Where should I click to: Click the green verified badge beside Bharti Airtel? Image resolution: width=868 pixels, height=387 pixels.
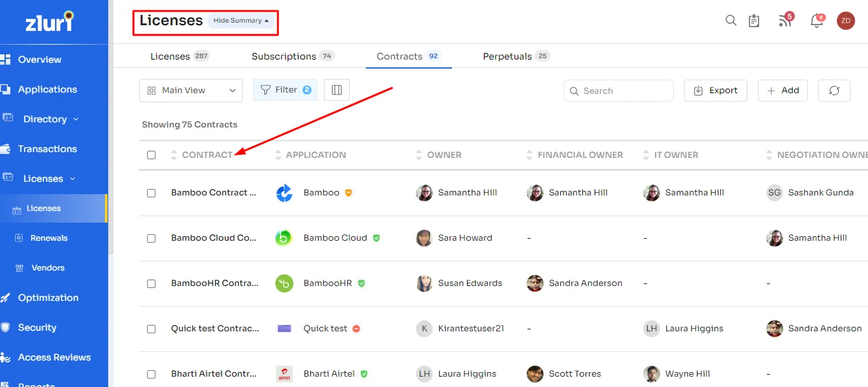(x=364, y=374)
